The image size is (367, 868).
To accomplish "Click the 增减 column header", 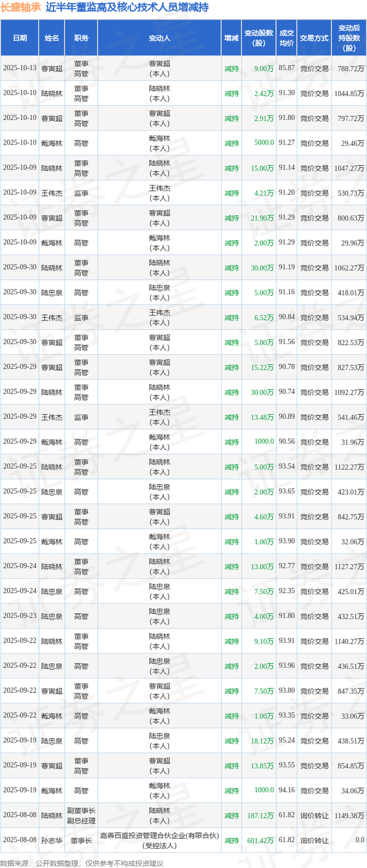I will point(231,38).
